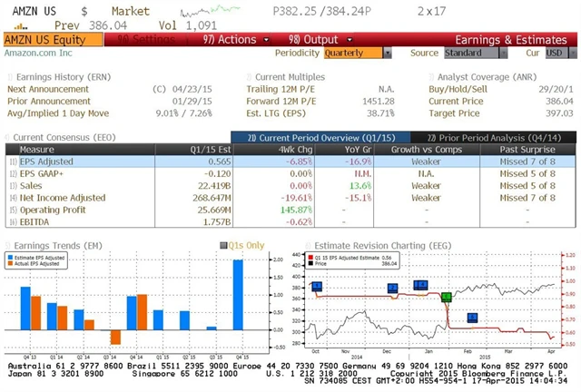This screenshot has width=581, height=392.
Task: Switch to Prior Period Analysis (Q4/14) tab
Action: point(488,136)
